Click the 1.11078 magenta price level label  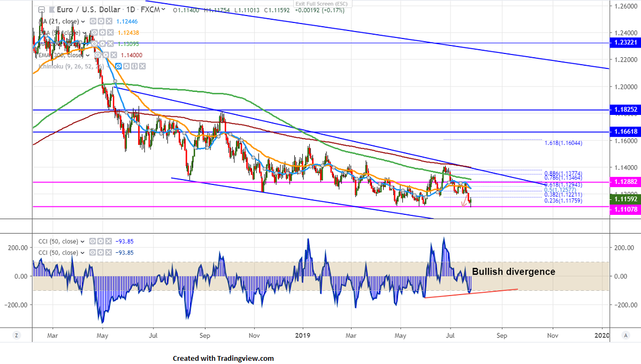pyautogui.click(x=625, y=211)
